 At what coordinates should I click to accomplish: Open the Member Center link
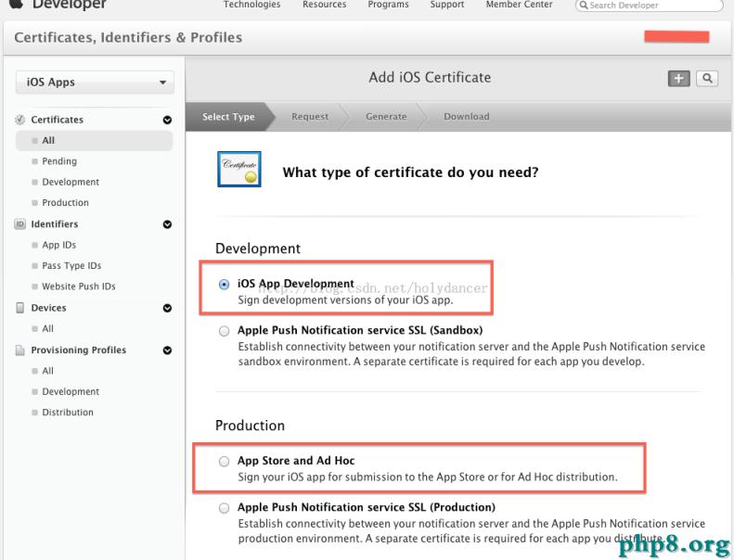[519, 5]
